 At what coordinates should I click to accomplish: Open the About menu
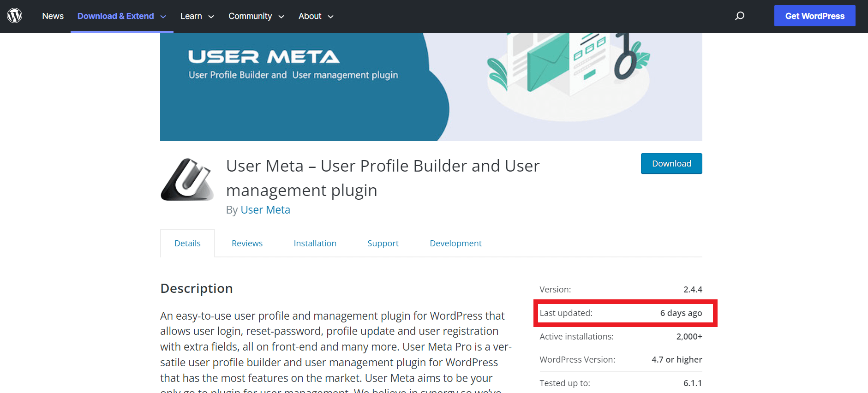pyautogui.click(x=310, y=16)
